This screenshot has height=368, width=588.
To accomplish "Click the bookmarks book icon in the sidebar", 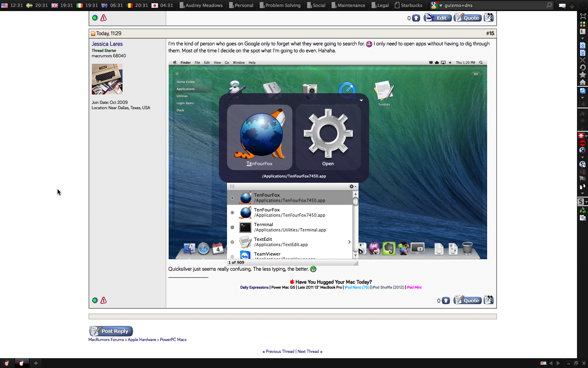I will 583,31.
